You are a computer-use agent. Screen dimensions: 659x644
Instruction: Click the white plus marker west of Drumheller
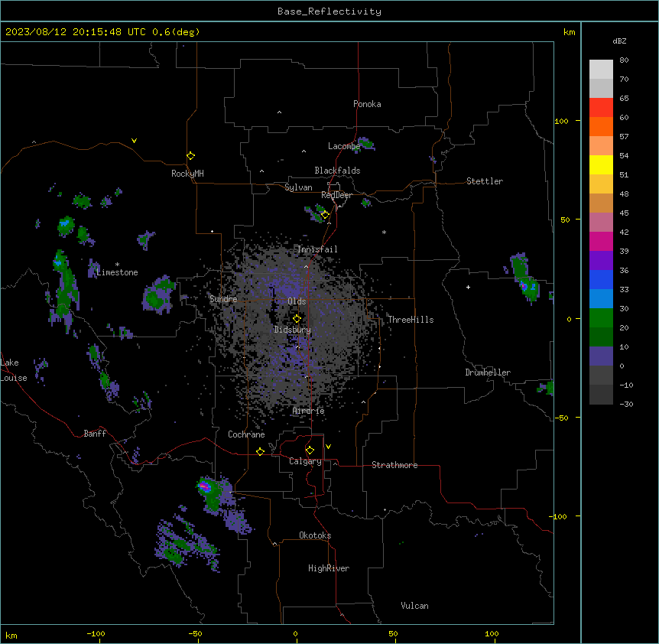[x=468, y=287]
